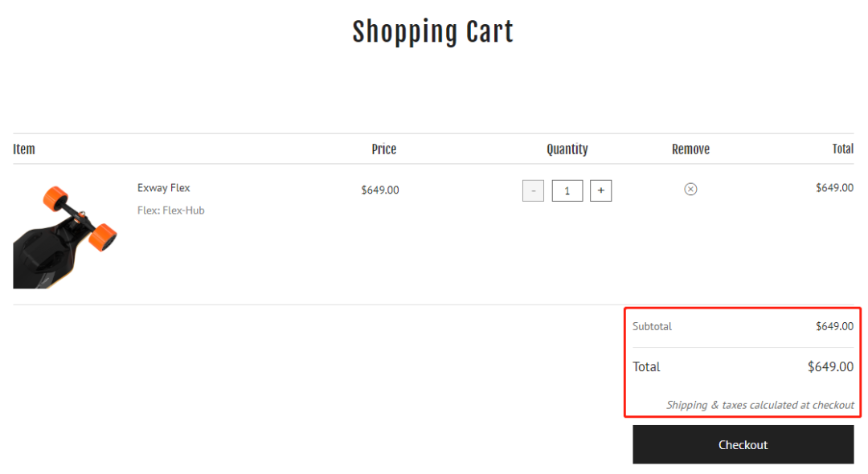The height and width of the screenshot is (474, 868).
Task: Click the Total column header
Action: tap(842, 149)
